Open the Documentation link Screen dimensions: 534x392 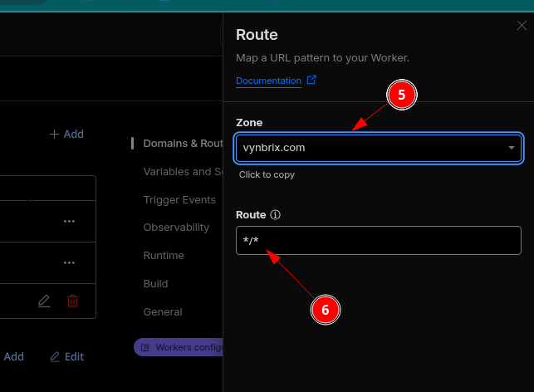268,81
